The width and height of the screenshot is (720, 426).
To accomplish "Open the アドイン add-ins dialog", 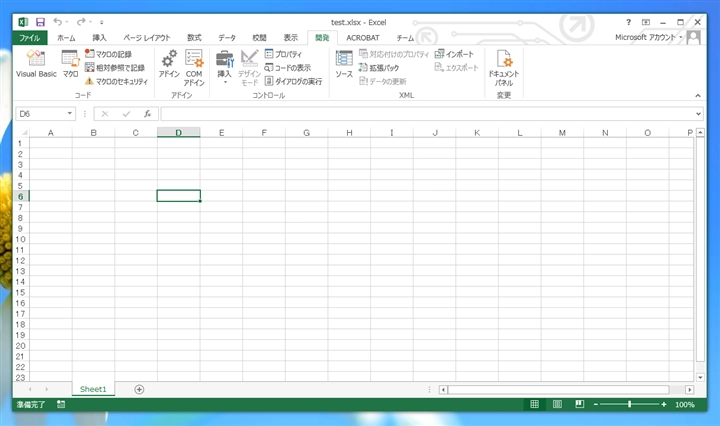I will 169,63.
